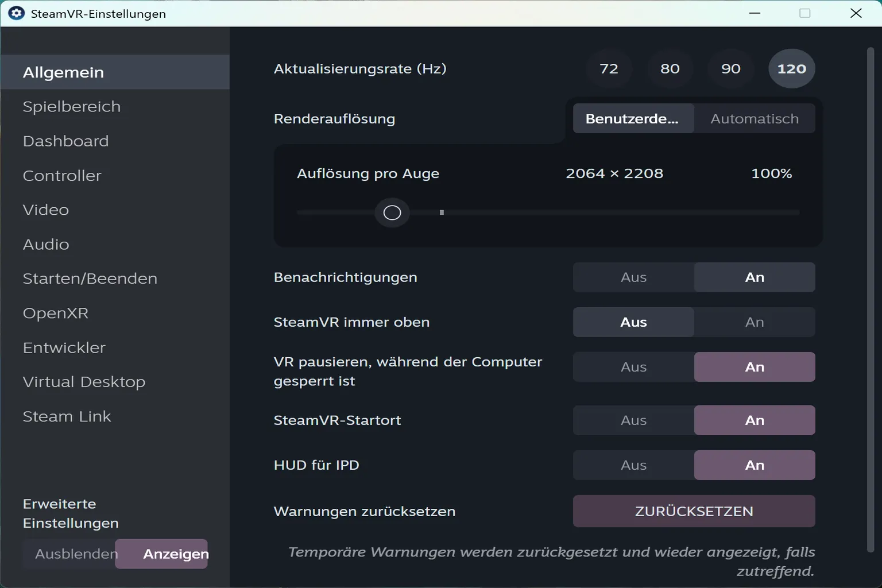The image size is (882, 588).
Task: Disable HUD für IPD
Action: (x=633, y=465)
